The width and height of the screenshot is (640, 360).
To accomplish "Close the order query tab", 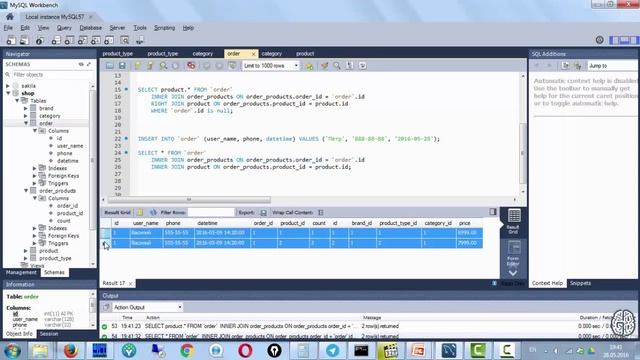I will tap(253, 54).
